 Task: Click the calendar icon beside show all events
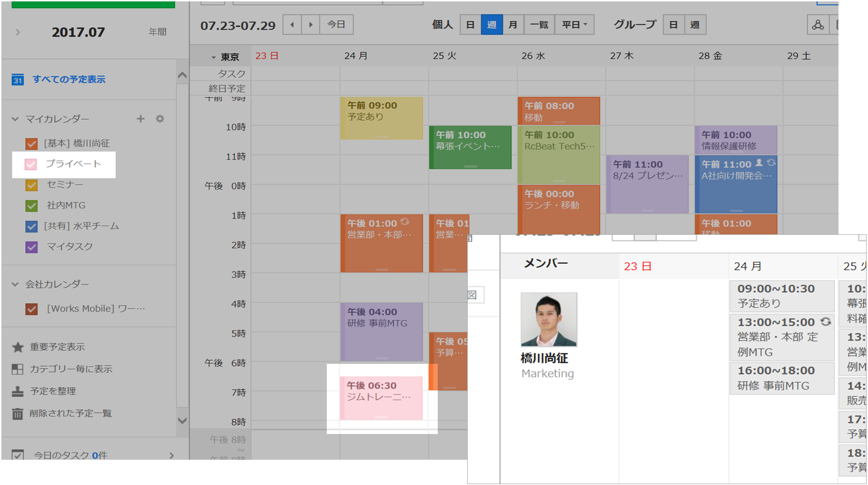18,80
